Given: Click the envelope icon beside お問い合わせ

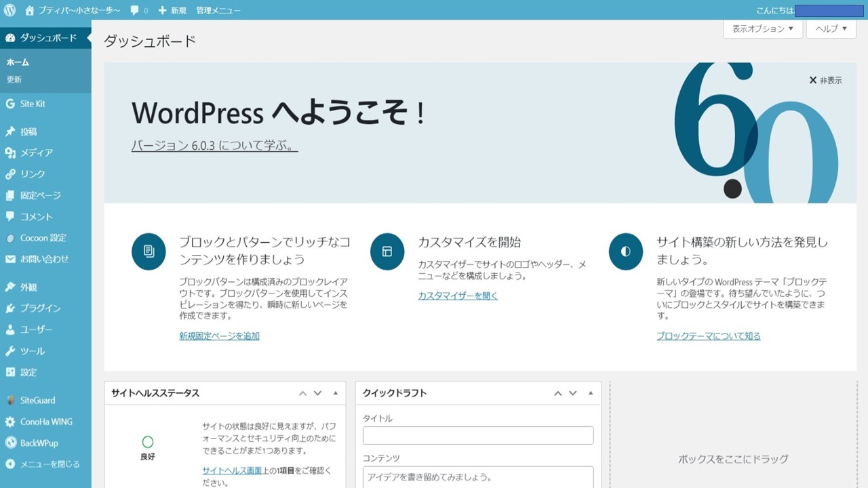Looking at the screenshot, I should click(10, 259).
